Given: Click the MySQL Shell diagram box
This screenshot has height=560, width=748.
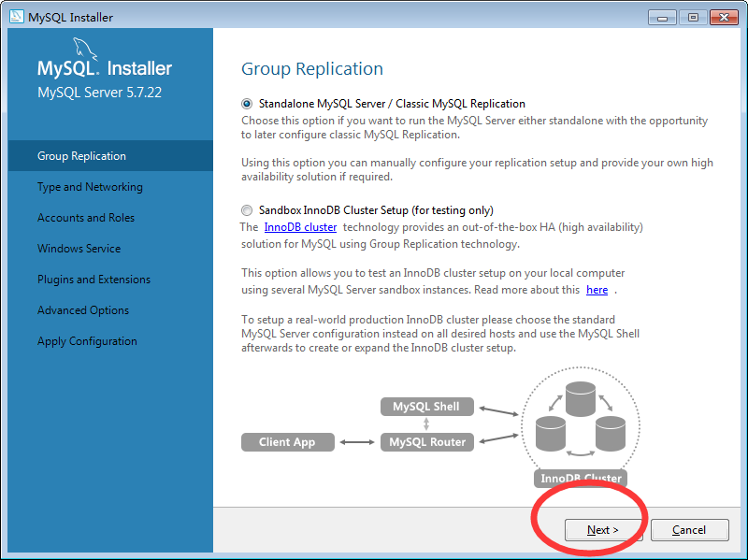Looking at the screenshot, I should [x=427, y=407].
